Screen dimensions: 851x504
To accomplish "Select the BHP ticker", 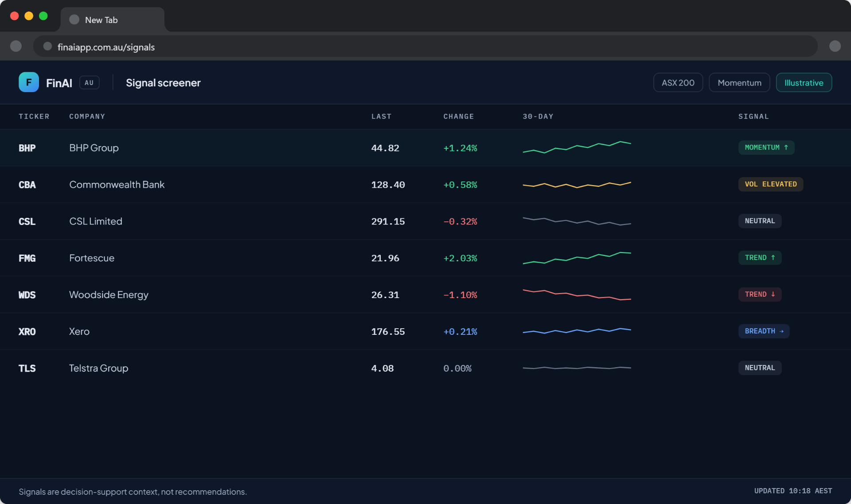I will [x=27, y=148].
